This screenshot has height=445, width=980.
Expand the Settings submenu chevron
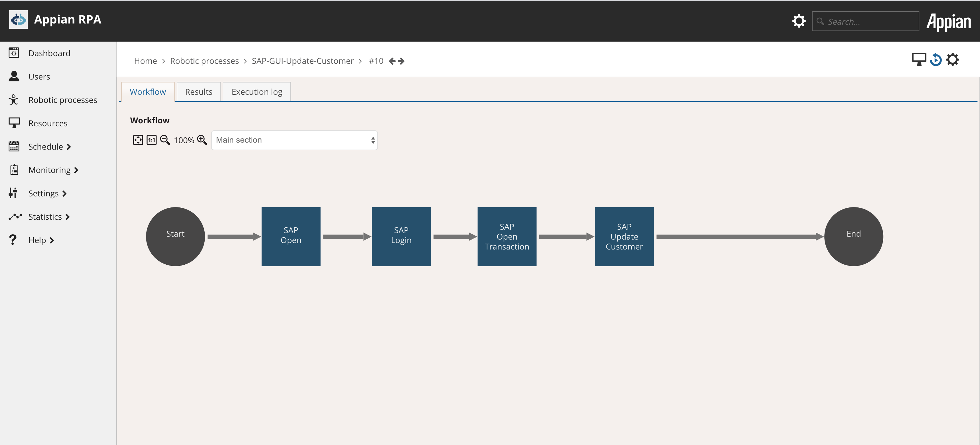pyautogui.click(x=64, y=194)
